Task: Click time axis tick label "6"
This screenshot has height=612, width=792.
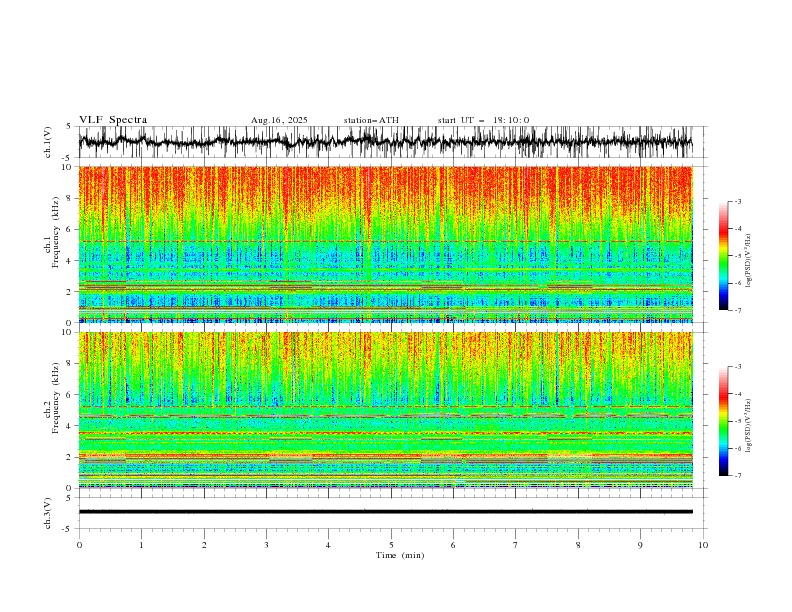Action: [453, 545]
